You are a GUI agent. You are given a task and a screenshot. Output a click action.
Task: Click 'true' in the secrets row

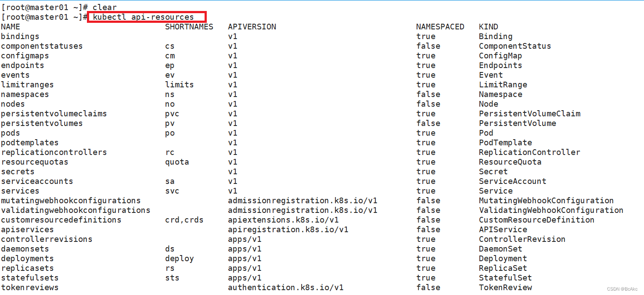point(426,172)
